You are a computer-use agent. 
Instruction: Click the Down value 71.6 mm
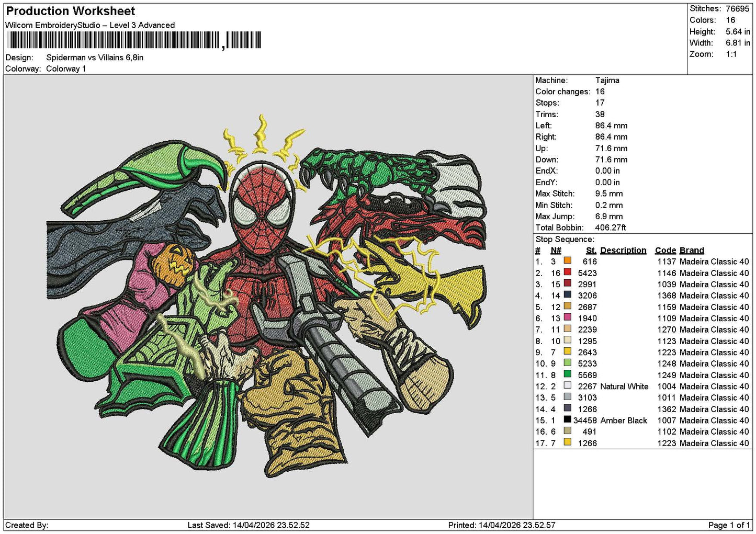pos(612,160)
